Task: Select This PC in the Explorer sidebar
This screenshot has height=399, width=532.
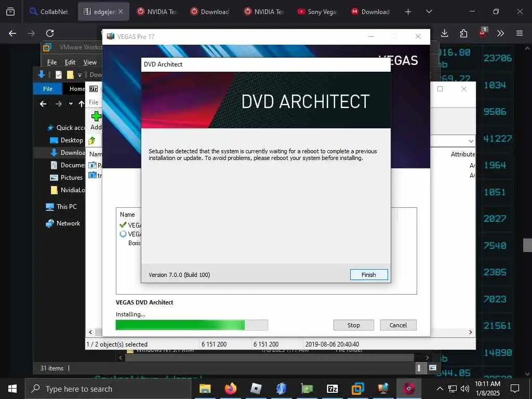Action: click(x=61, y=207)
